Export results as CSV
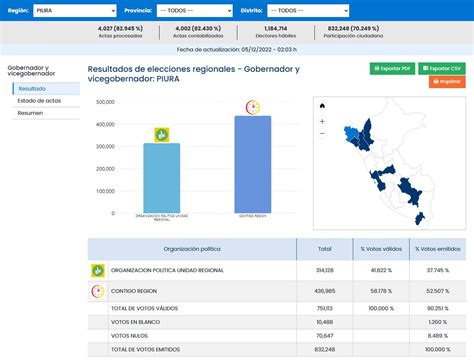Viewport: 474px width, 363px height. pyautogui.click(x=442, y=69)
